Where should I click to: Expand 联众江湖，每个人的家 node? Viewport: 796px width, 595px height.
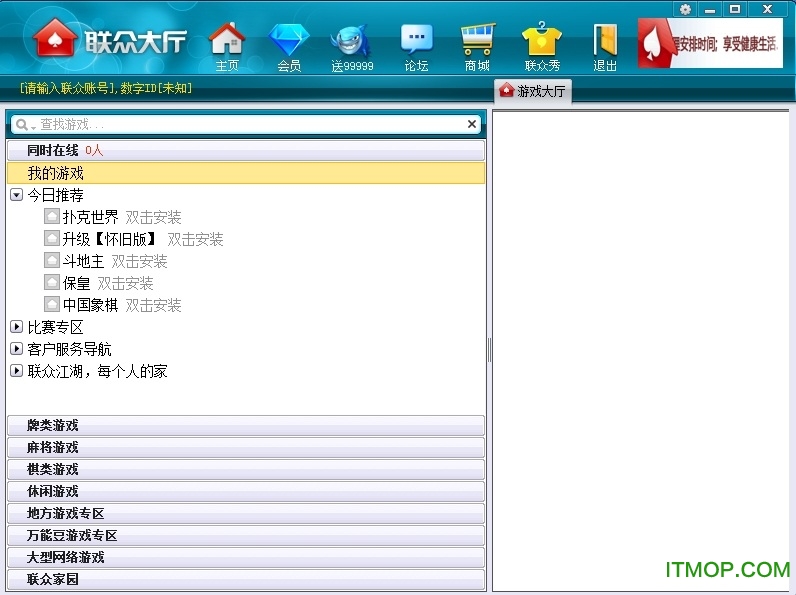click(17, 371)
